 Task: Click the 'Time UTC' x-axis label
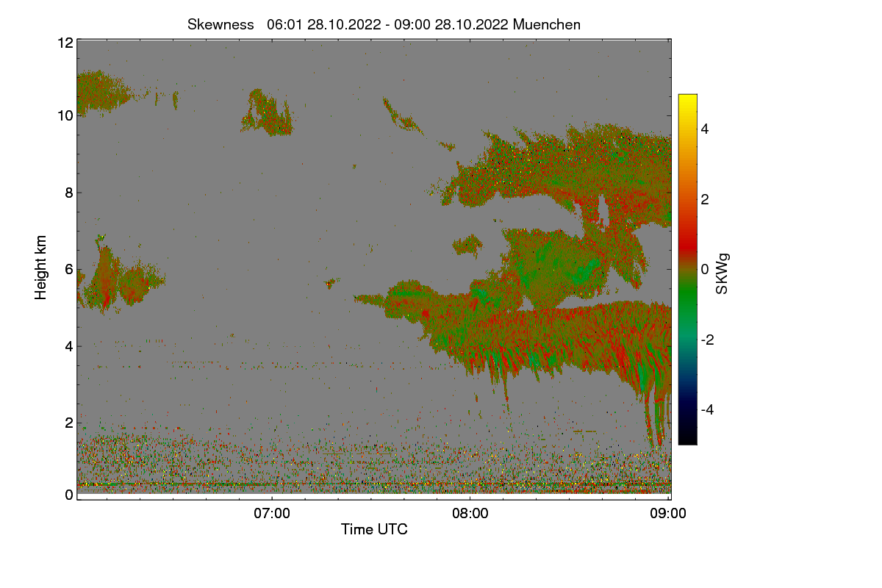(374, 529)
